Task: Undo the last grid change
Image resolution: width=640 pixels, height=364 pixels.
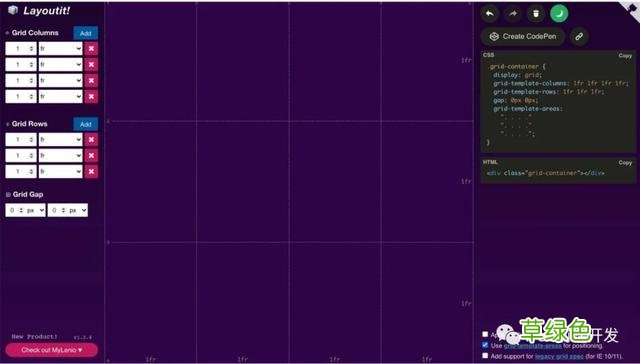Action: tap(490, 13)
